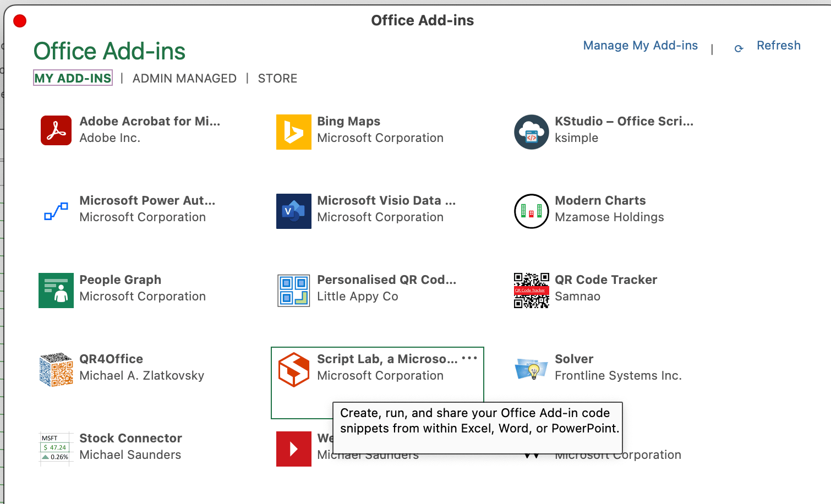The width and height of the screenshot is (831, 504).
Task: Switch to the MY ADD-INS tab
Action: pos(73,78)
